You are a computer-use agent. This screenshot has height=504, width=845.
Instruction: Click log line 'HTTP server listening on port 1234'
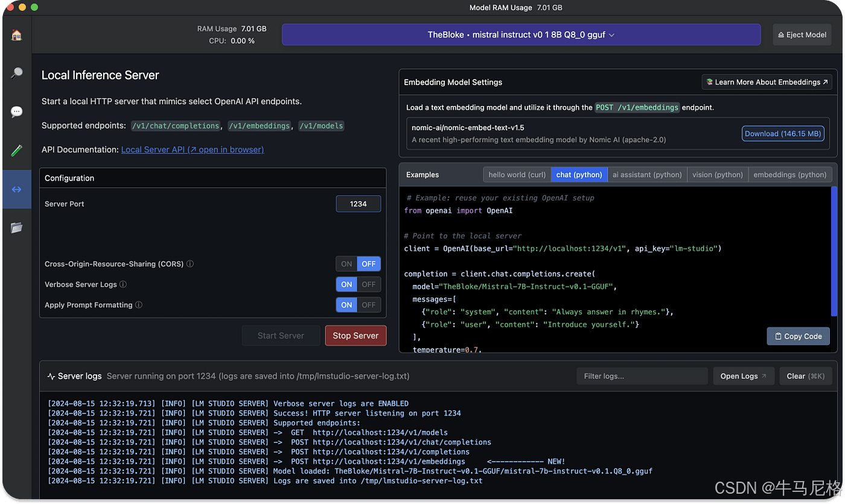click(254, 413)
